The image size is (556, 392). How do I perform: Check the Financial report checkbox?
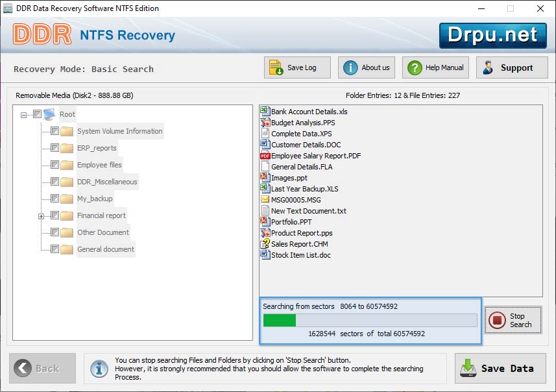click(54, 215)
